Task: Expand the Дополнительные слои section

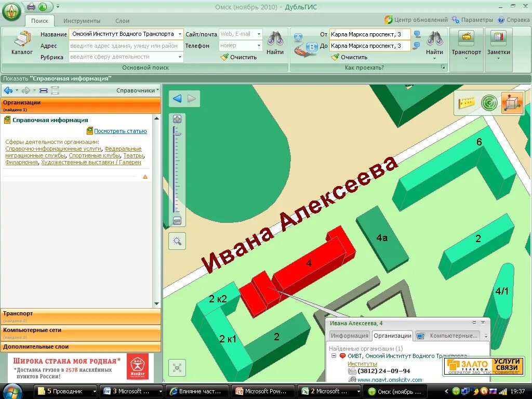Action: [81, 347]
